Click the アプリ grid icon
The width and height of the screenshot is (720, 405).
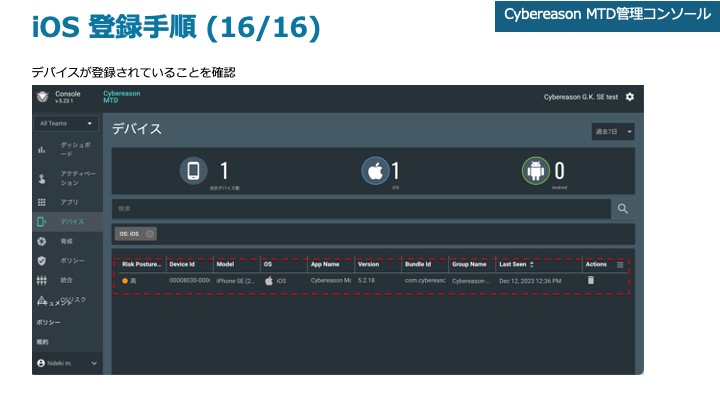click(x=42, y=202)
